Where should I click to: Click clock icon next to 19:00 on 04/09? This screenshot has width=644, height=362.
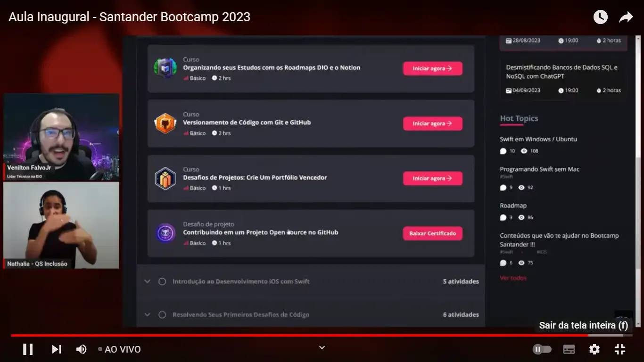561,90
